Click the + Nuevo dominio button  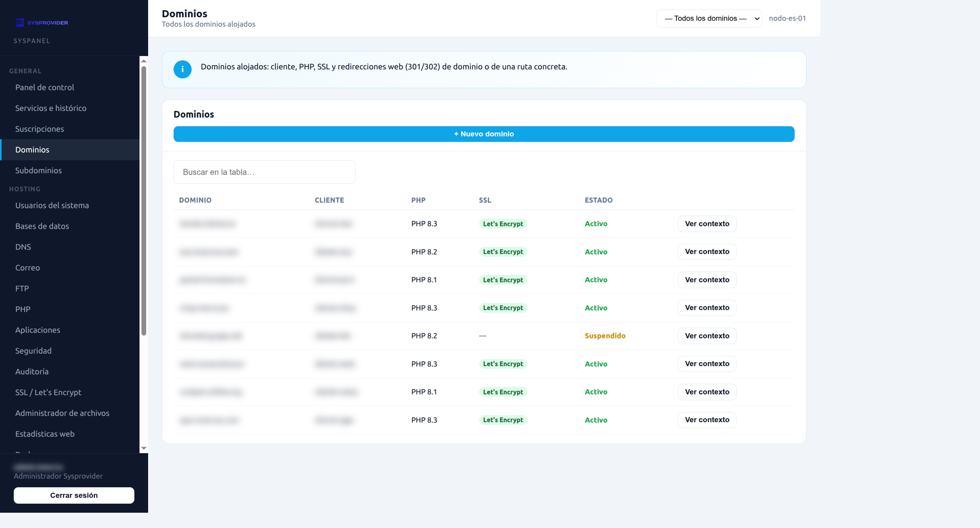tap(484, 134)
